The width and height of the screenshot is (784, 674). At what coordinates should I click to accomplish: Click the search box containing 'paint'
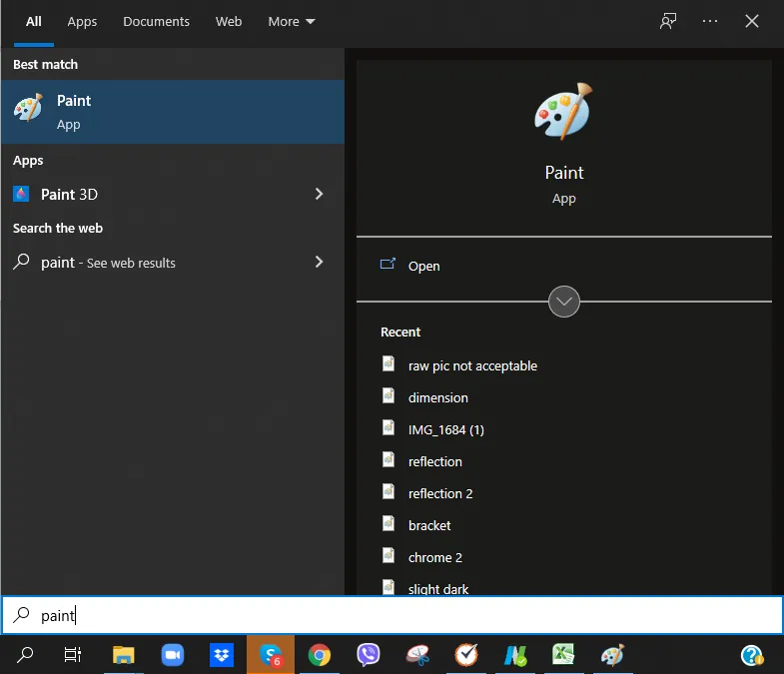point(392,615)
